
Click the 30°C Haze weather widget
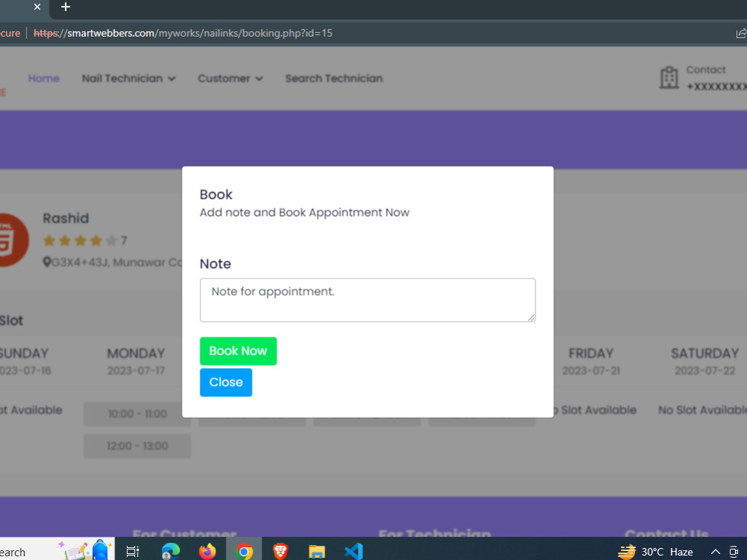pos(656,552)
